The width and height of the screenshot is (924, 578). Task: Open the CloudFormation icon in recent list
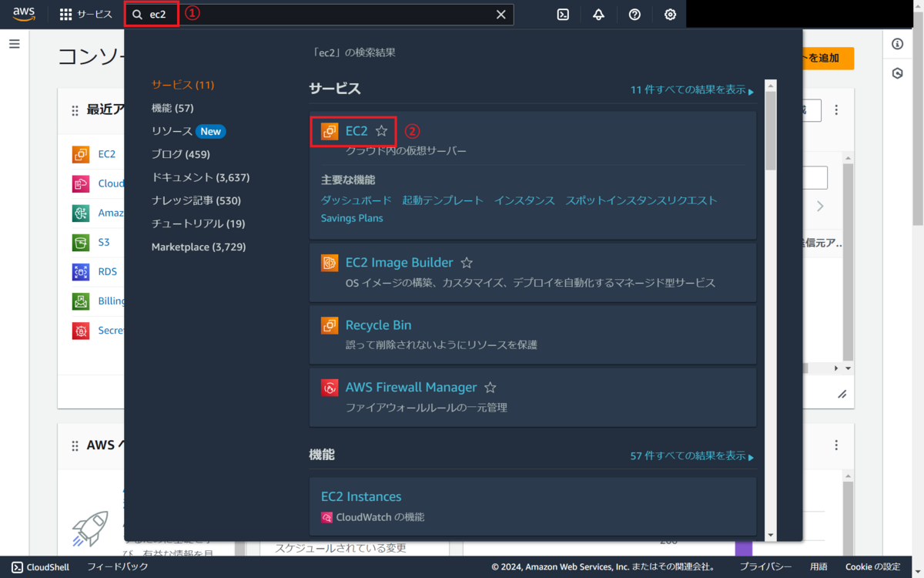[81, 183]
